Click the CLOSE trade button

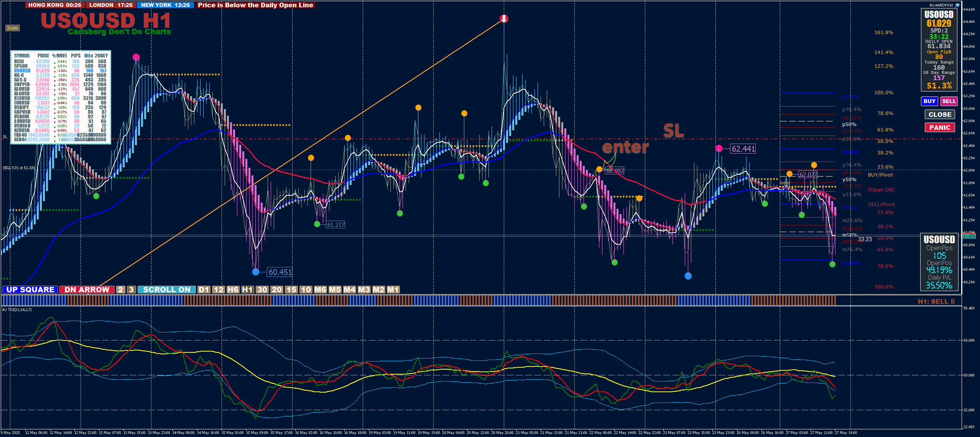coord(940,115)
